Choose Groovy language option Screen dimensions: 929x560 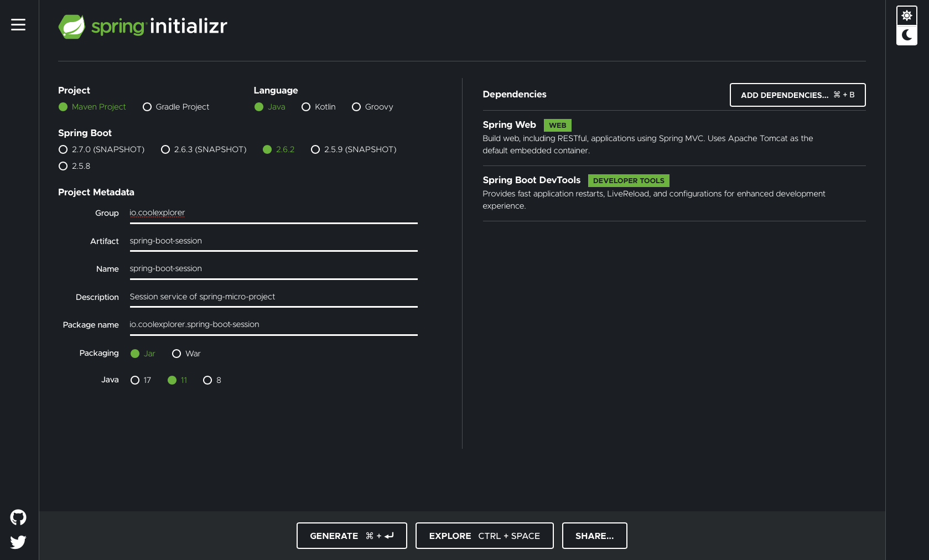click(372, 107)
